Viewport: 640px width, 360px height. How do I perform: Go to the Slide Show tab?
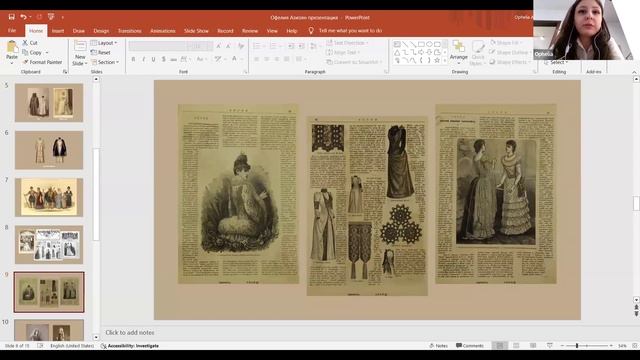click(196, 31)
